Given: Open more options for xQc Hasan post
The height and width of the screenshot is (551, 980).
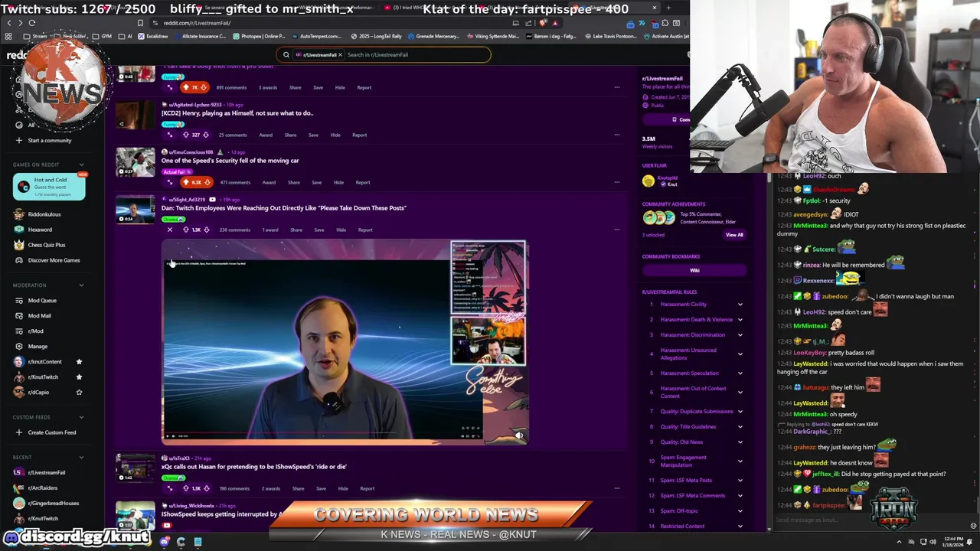Looking at the screenshot, I should [616, 488].
